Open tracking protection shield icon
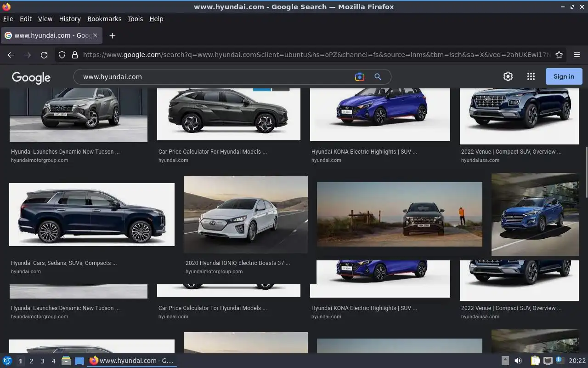This screenshot has height=368, width=588. tap(62, 55)
